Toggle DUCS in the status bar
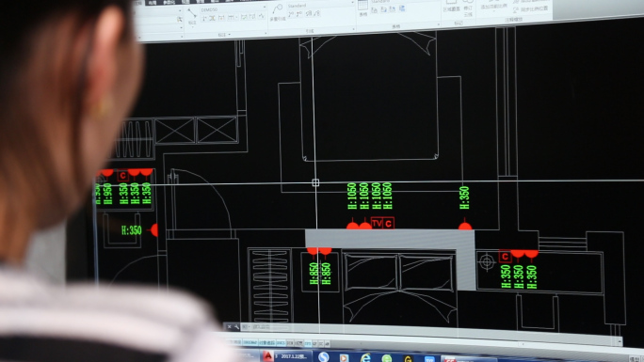 click(x=281, y=342)
